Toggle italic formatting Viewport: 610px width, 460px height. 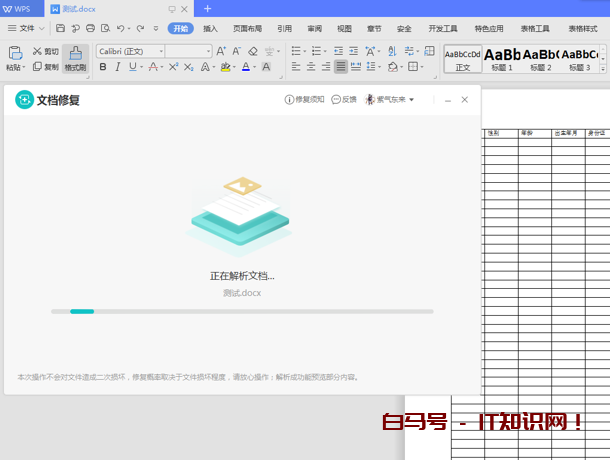click(x=118, y=67)
